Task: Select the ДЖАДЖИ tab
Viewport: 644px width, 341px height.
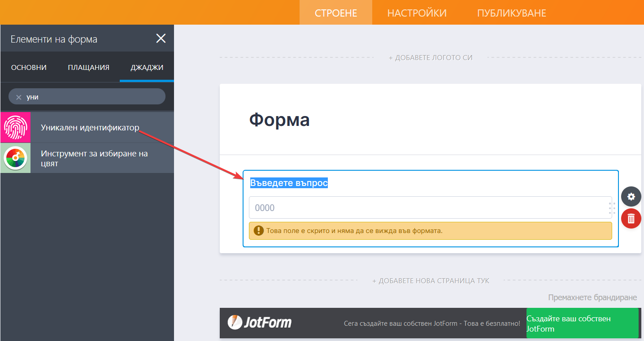Action: (x=147, y=68)
